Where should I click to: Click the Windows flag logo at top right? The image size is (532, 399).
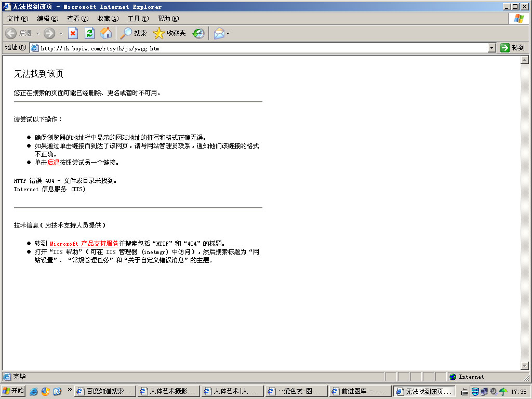tap(519, 19)
